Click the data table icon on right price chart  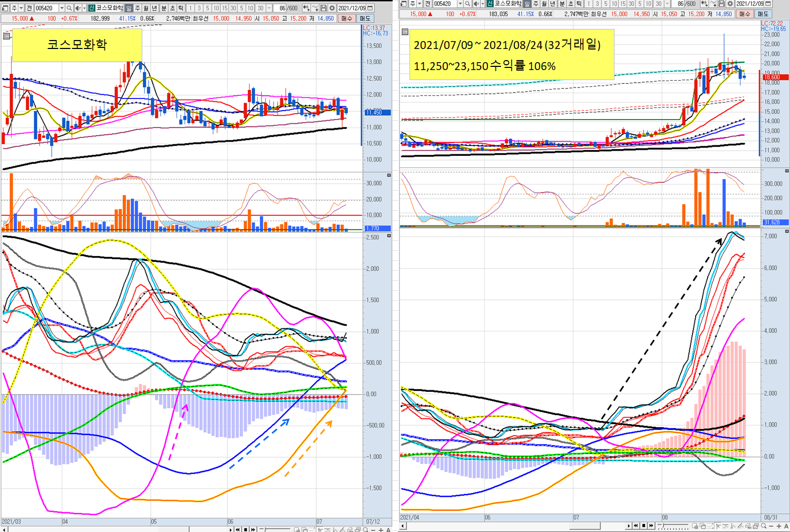tap(405, 32)
